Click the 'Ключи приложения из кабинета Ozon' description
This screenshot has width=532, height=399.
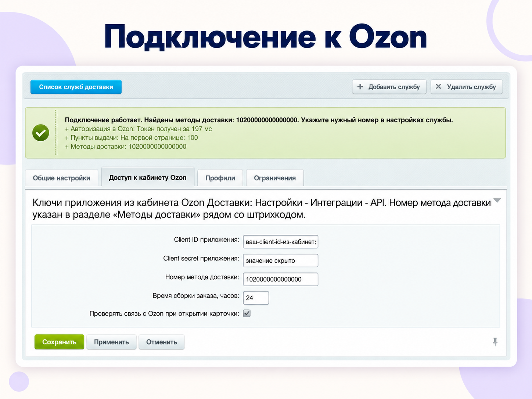pos(262,208)
